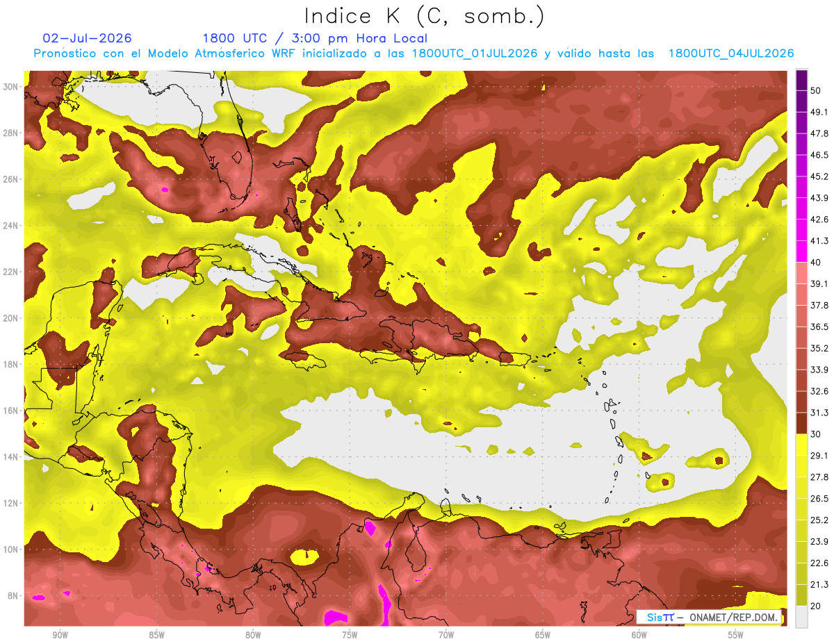This screenshot has width=834, height=644.
Task: Click the '65W' longitude label
Action: pos(543,636)
